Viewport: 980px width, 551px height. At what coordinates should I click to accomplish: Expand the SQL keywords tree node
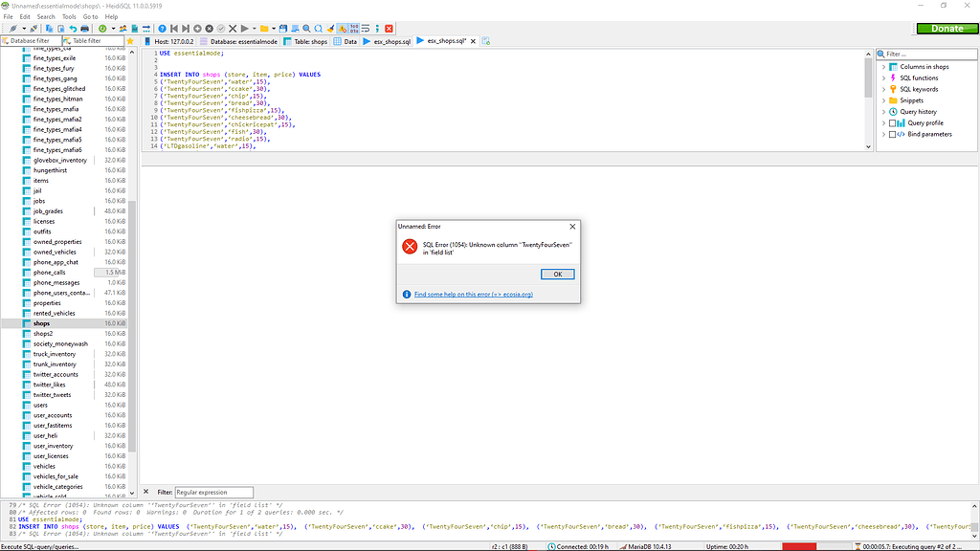[883, 89]
